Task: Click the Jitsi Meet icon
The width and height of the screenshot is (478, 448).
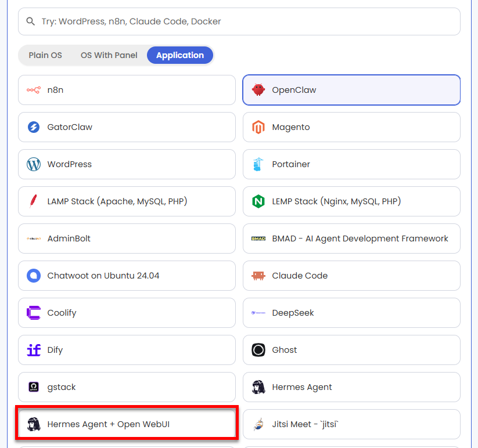Action: pyautogui.click(x=258, y=424)
